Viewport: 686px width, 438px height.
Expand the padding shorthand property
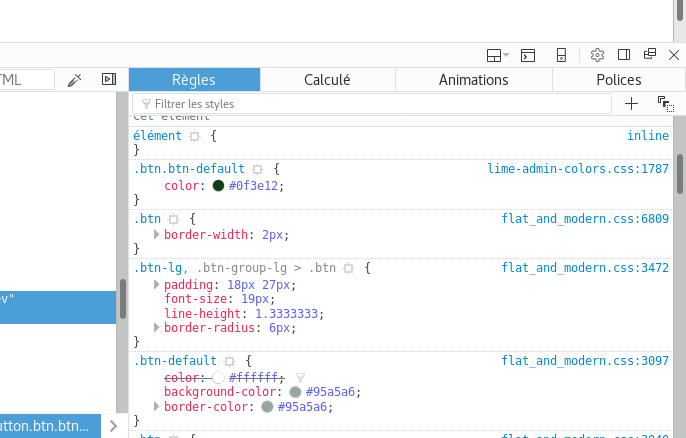point(157,285)
